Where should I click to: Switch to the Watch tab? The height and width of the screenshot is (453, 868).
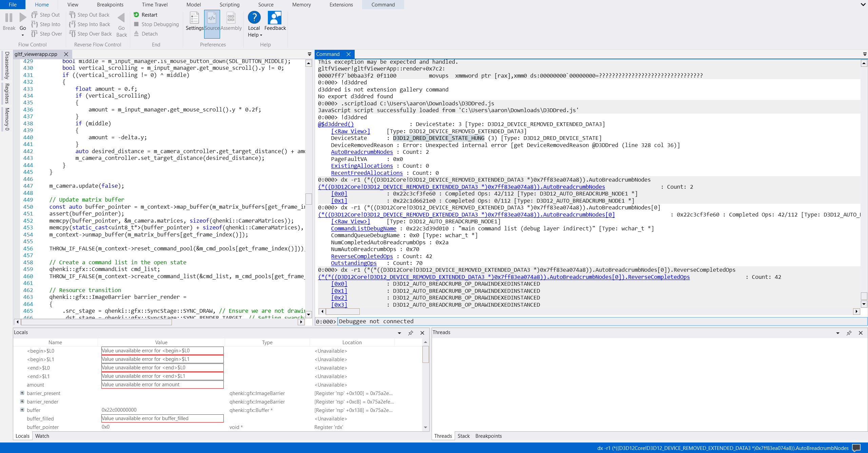click(42, 436)
